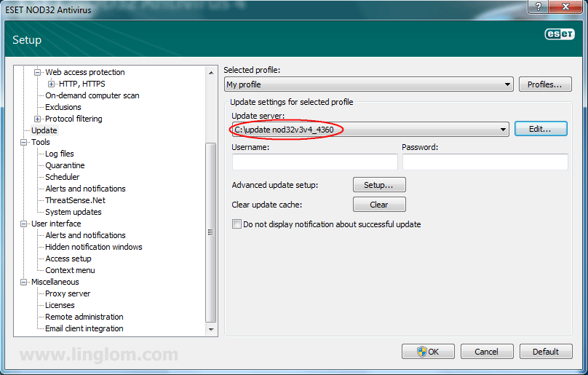This screenshot has width=588, height=375.
Task: Select the Update tree item
Action: click(x=44, y=130)
